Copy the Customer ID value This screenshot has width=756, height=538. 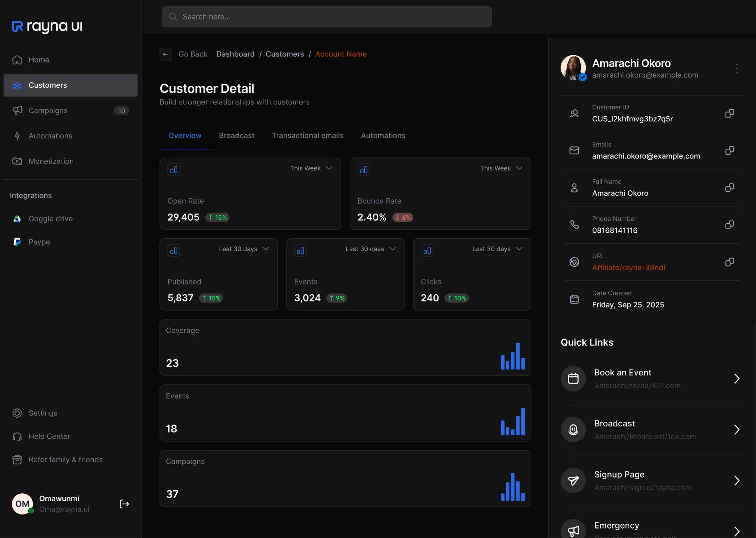[x=730, y=114]
